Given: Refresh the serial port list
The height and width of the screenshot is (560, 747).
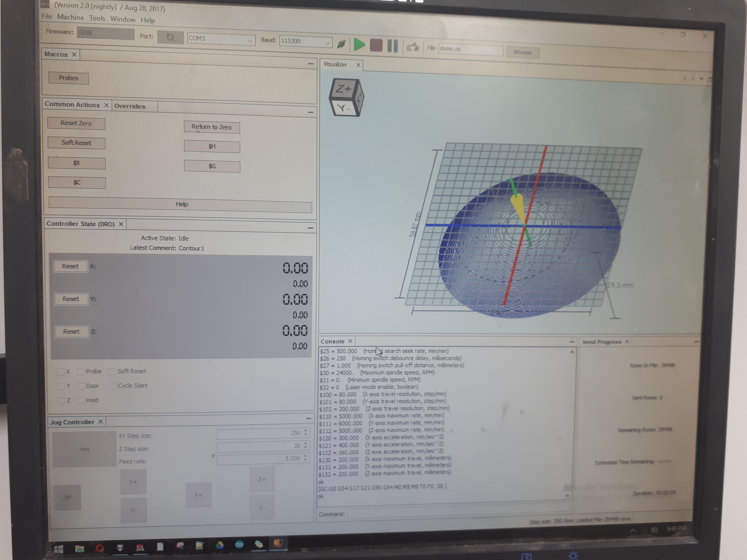Looking at the screenshot, I should pyautogui.click(x=170, y=37).
